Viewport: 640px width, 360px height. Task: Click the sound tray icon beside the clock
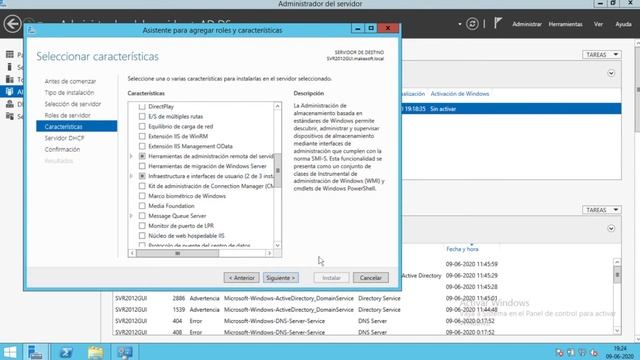pos(594,353)
